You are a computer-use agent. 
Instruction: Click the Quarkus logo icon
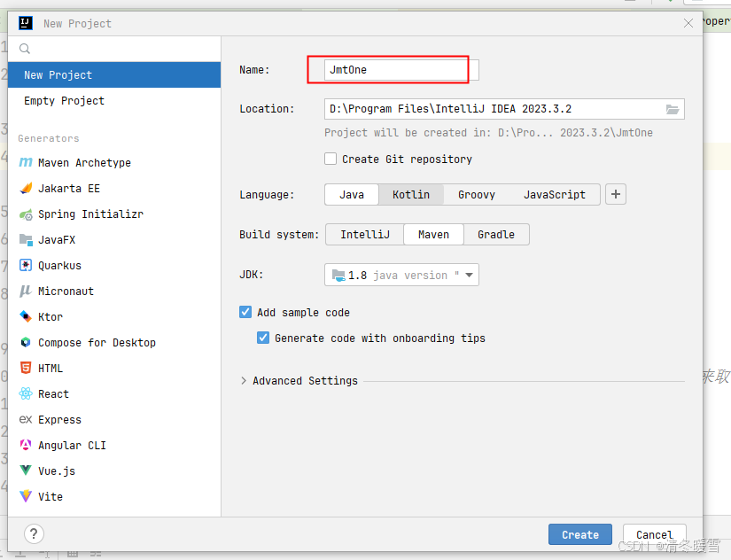tap(26, 265)
